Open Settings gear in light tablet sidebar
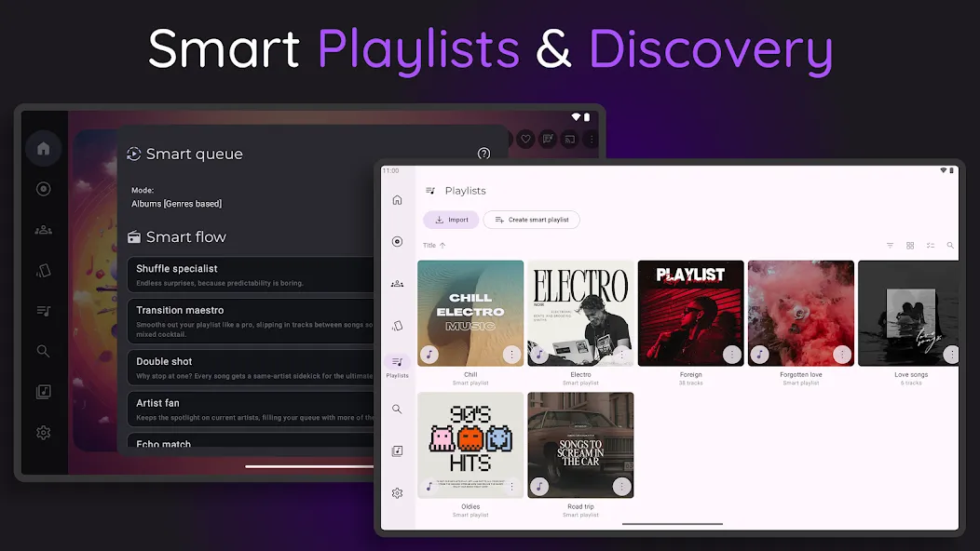Image resolution: width=980 pixels, height=551 pixels. (x=397, y=493)
